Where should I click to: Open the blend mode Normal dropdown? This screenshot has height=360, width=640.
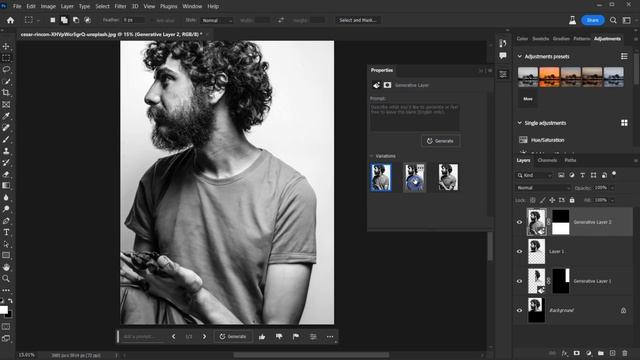click(543, 188)
